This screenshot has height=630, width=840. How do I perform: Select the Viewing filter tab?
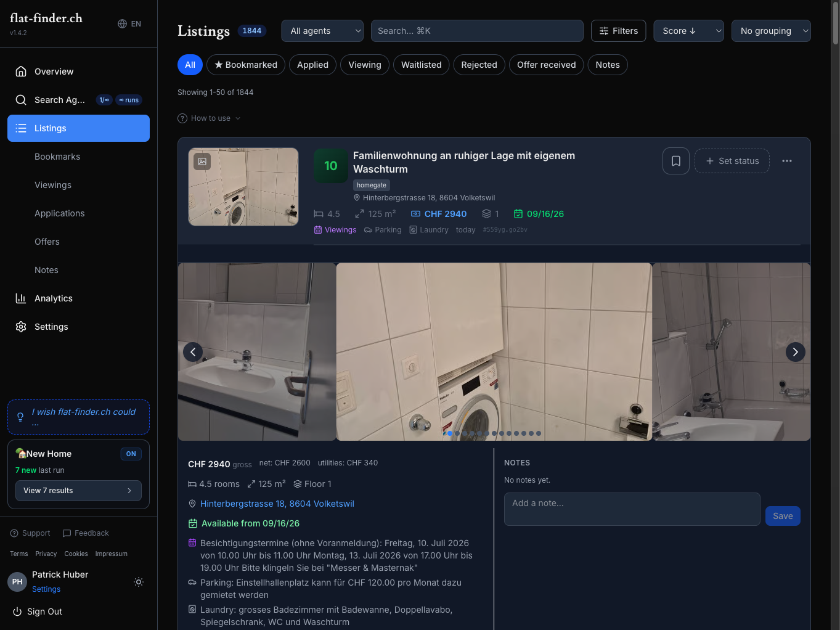pyautogui.click(x=365, y=65)
